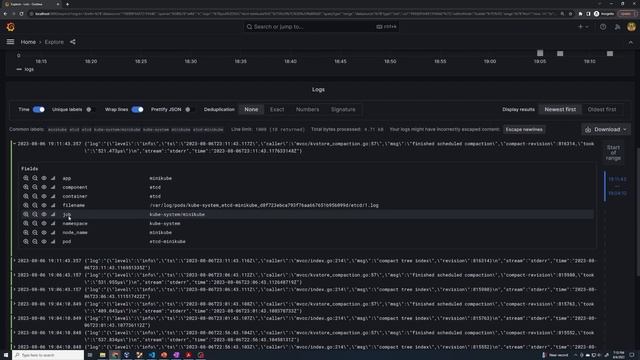Toggle the Prettify JSON switch
The image size is (640, 360).
pyautogui.click(x=189, y=109)
